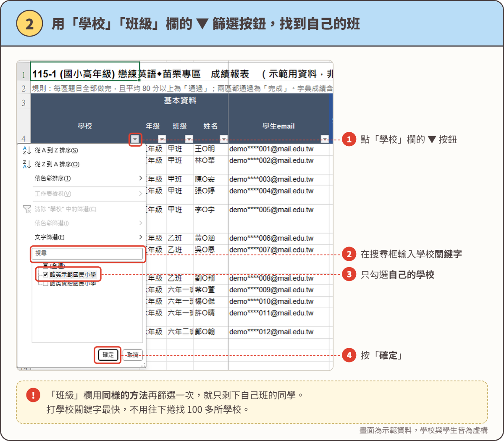Click the 搜尋 search box
This screenshot has height=441, width=504.
[x=87, y=254]
